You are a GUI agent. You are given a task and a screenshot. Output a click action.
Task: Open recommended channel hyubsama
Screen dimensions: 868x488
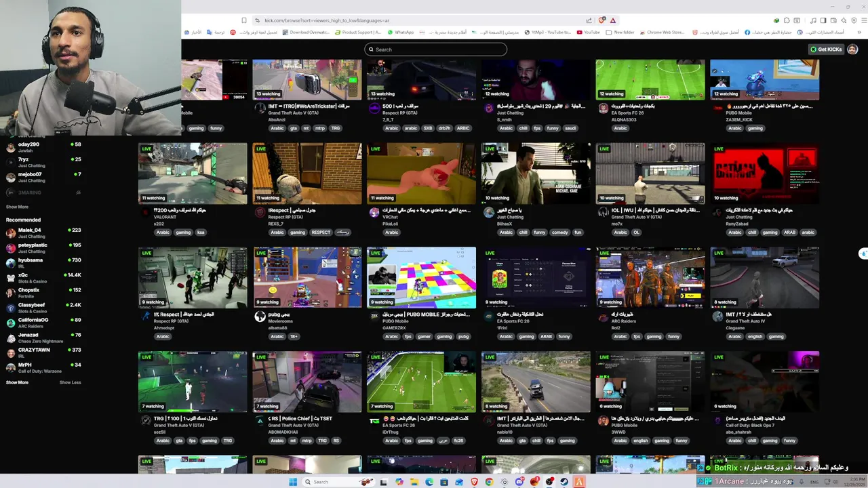tap(43, 262)
